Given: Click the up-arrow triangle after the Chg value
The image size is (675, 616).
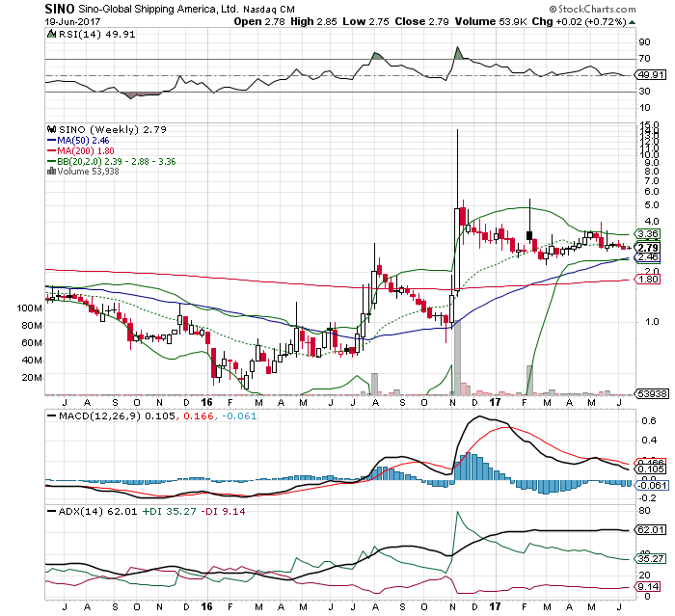Looking at the screenshot, I should pyautogui.click(x=632, y=22).
